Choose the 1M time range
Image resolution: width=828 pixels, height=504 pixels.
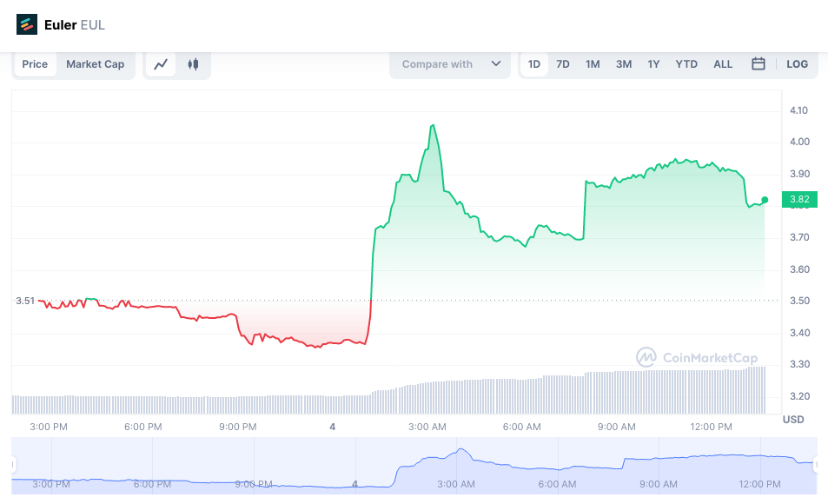[x=593, y=64]
